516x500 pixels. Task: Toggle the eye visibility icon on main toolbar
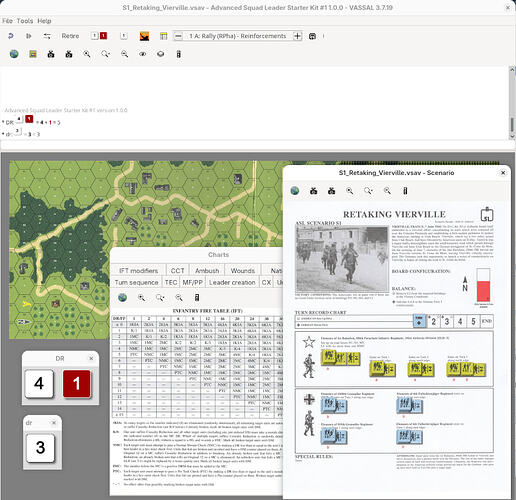[143, 54]
